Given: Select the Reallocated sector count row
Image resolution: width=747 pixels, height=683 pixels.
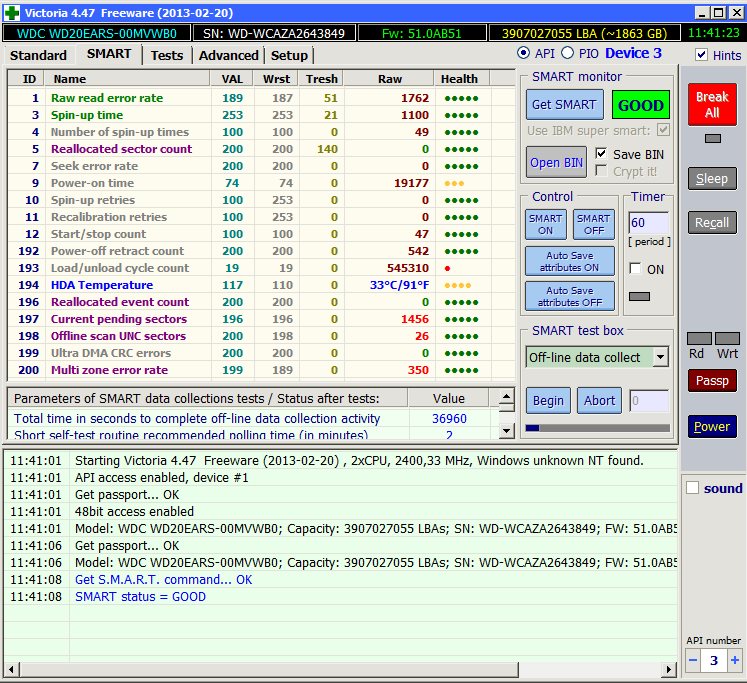Looking at the screenshot, I should pos(262,149).
